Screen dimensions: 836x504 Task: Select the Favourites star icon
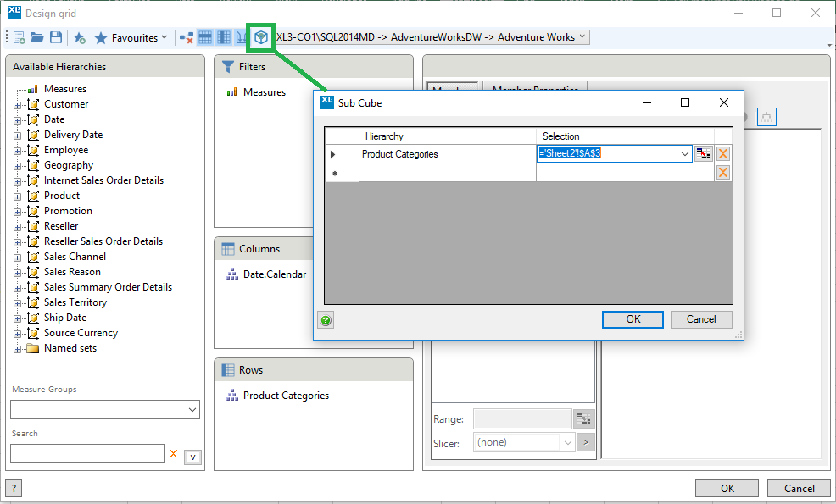click(x=101, y=37)
